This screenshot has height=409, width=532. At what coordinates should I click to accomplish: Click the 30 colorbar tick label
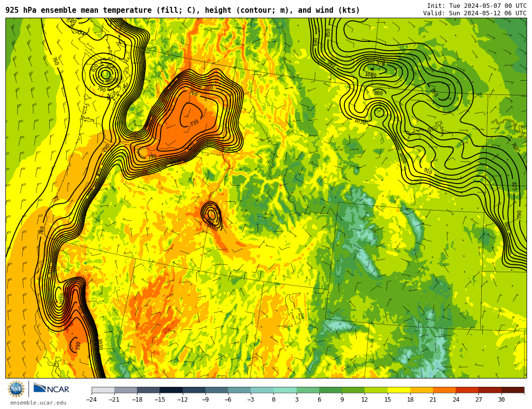point(501,400)
